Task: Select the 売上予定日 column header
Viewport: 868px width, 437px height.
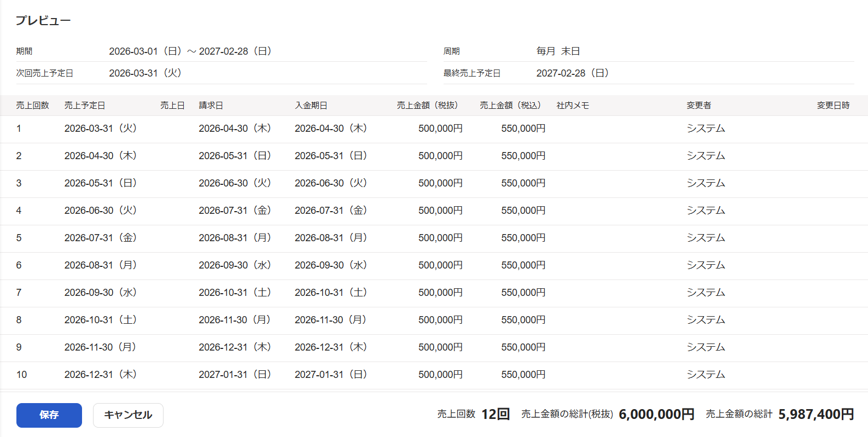Action: (85, 106)
